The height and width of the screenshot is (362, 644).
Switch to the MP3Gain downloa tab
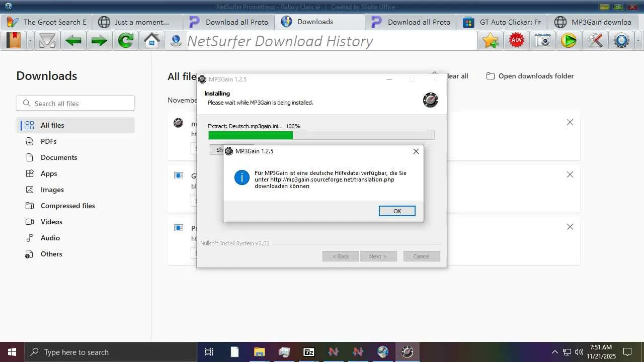[594, 22]
